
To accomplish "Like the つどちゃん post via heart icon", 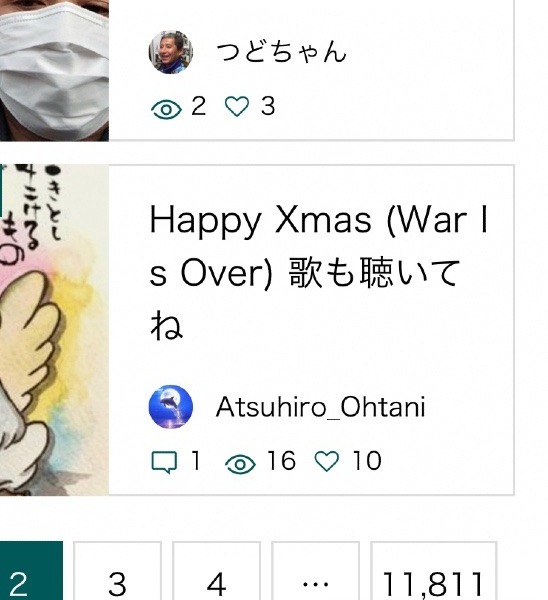I will [237, 106].
